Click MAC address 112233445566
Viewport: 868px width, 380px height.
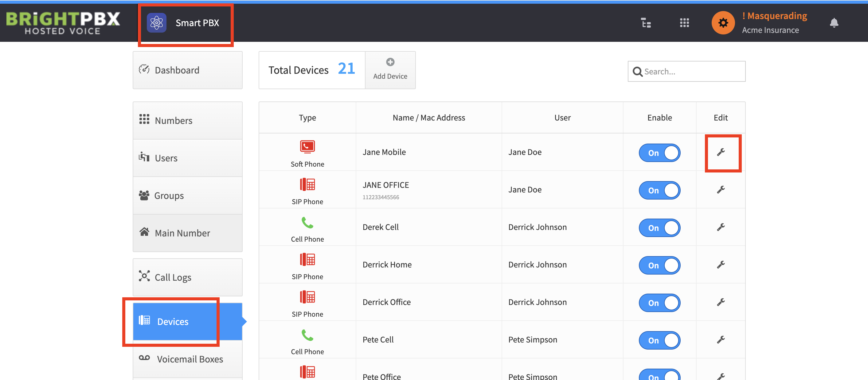coord(381,197)
